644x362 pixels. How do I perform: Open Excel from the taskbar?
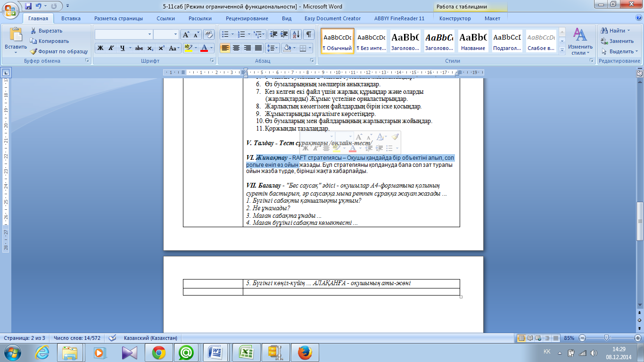[x=246, y=353]
